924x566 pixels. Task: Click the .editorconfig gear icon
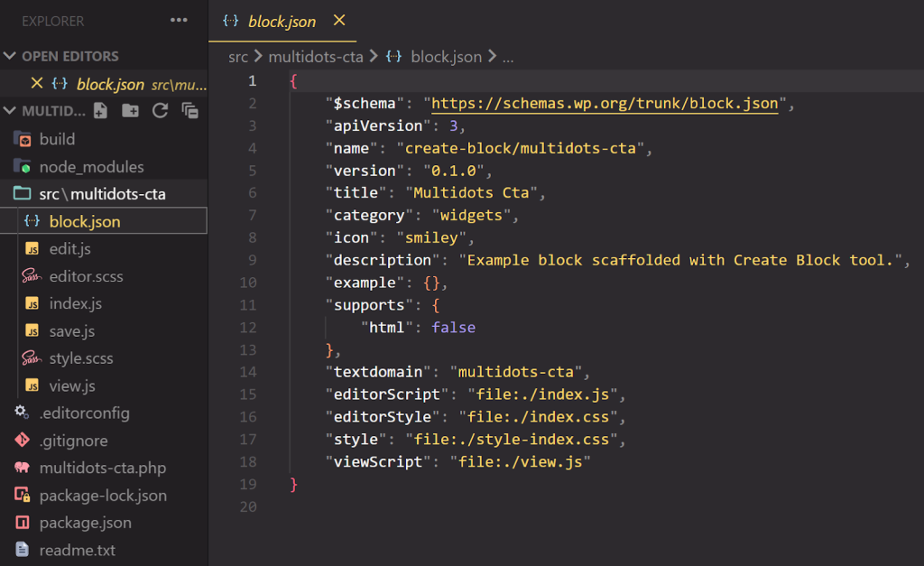point(22,413)
